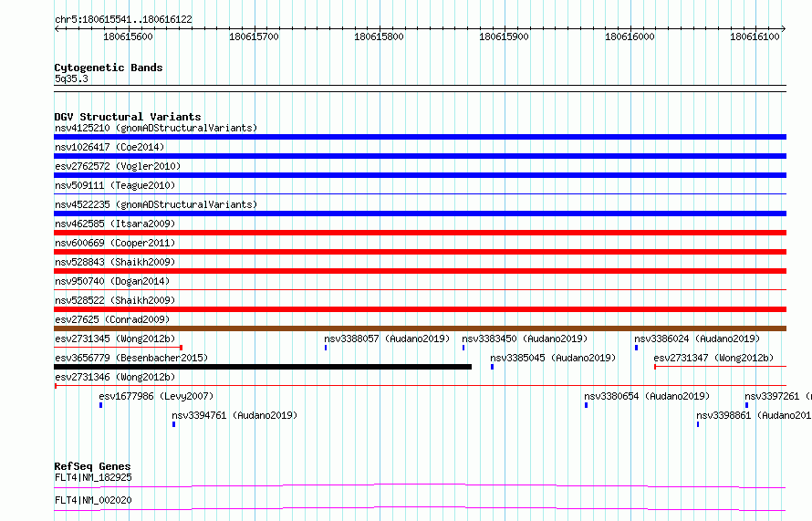Viewport: 812px width, 521px height.
Task: Click the black bar under esv3656779 (Besenbacher2015)
Action: click(x=263, y=367)
